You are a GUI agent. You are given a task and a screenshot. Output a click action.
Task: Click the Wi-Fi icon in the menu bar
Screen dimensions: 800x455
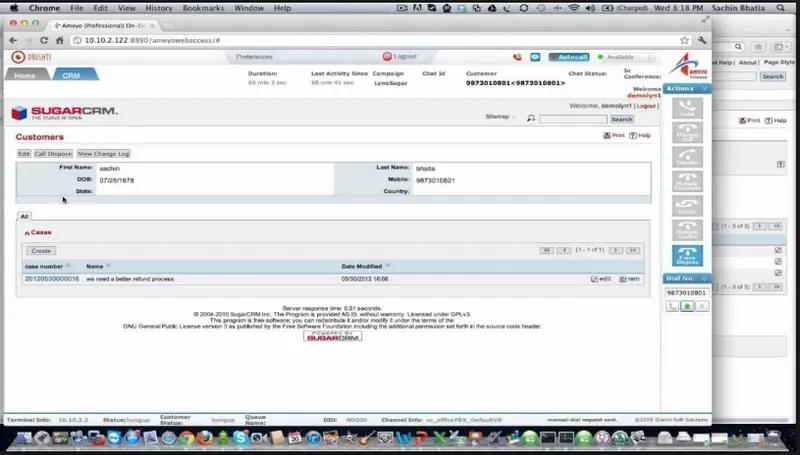pyautogui.click(x=574, y=8)
